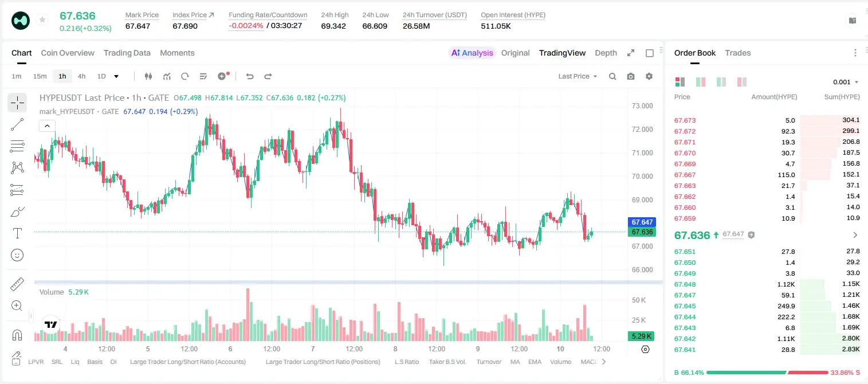Open the Coin Overview tab
The width and height of the screenshot is (868, 384).
68,53
